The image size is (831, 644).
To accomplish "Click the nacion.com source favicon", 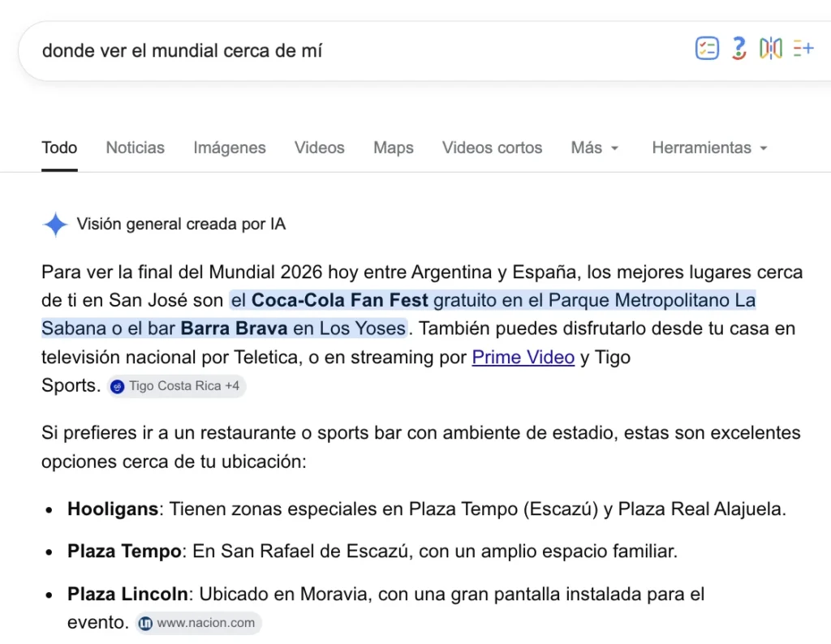I will pyautogui.click(x=145, y=624).
